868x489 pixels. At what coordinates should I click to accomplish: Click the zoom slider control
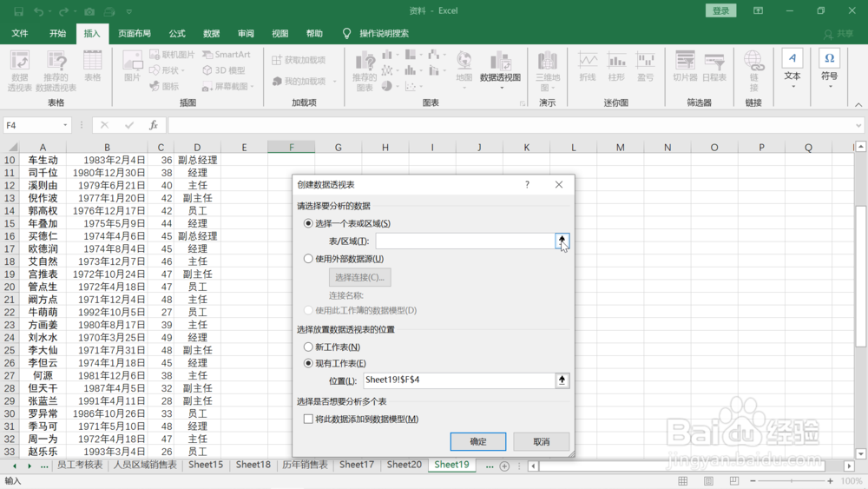[792, 480]
